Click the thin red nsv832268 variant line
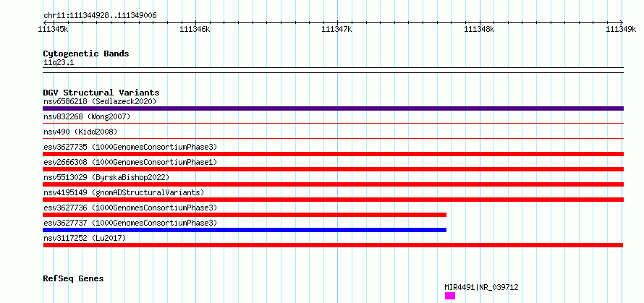 [333, 123]
